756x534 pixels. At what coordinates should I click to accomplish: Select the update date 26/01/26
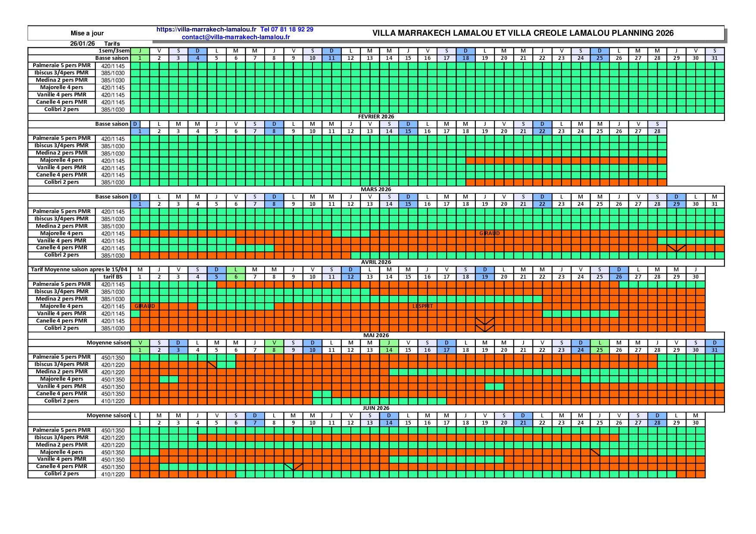pyautogui.click(x=82, y=43)
